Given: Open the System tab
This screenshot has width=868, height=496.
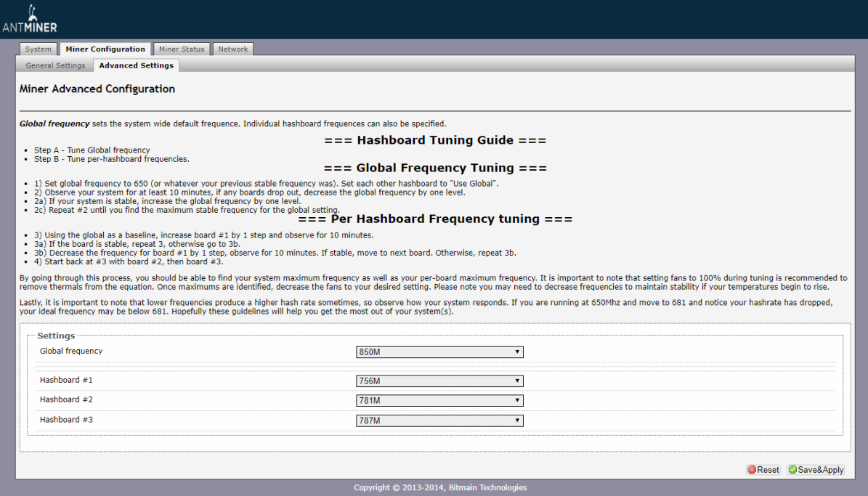Looking at the screenshot, I should (x=38, y=49).
